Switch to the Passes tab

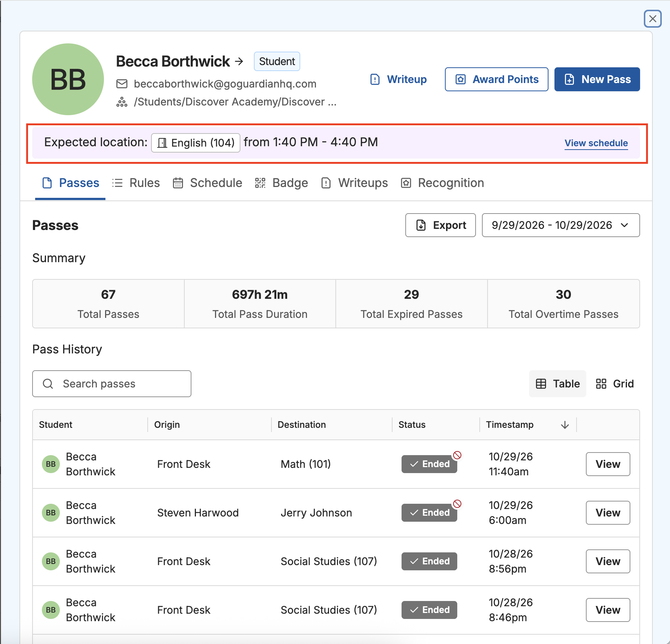(x=70, y=183)
